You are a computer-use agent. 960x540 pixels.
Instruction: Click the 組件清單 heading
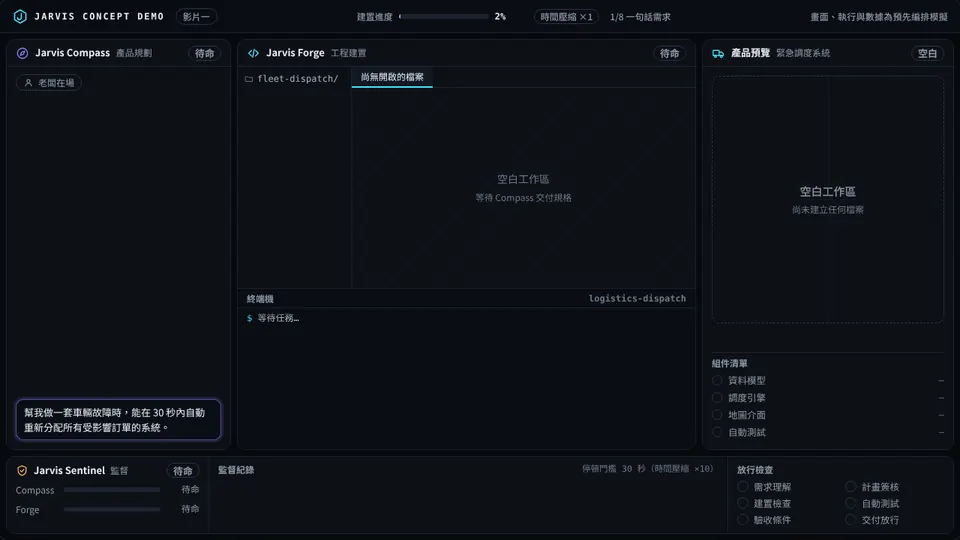click(730, 364)
